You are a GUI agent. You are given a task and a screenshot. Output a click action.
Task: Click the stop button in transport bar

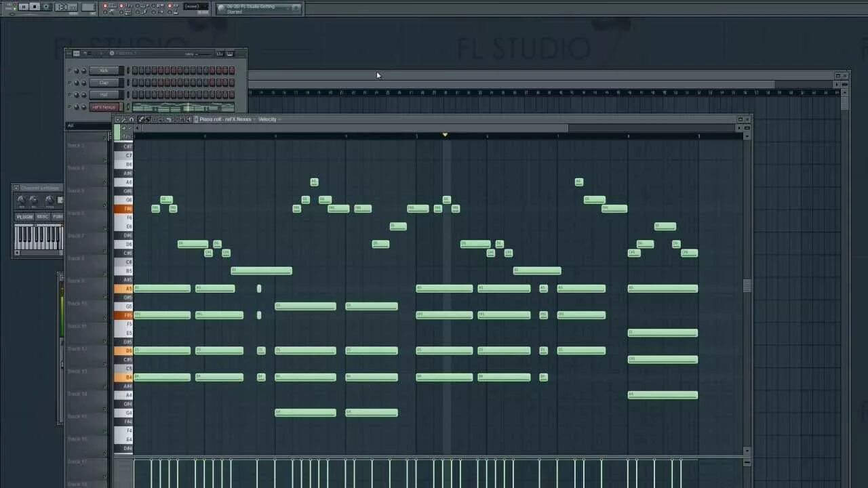point(35,7)
